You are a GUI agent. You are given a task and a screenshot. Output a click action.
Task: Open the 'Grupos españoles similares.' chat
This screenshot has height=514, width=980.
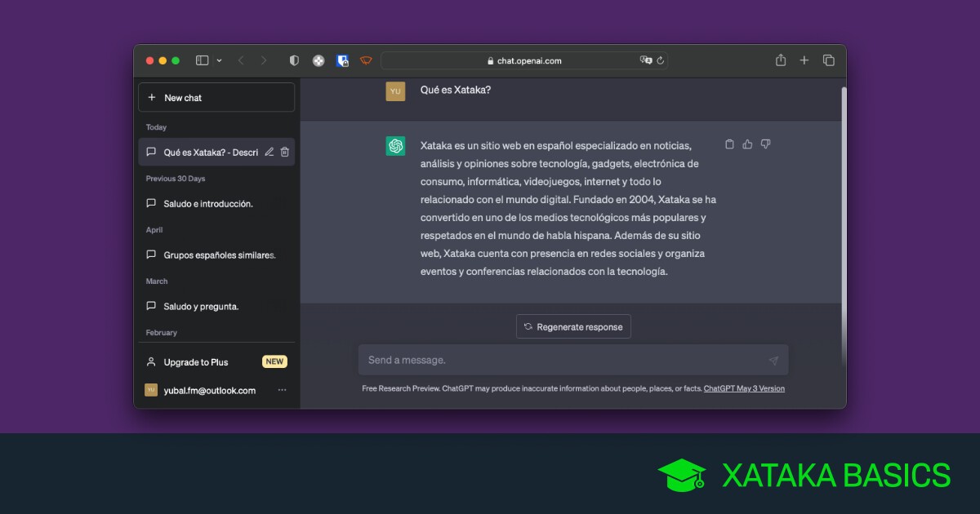coord(219,255)
